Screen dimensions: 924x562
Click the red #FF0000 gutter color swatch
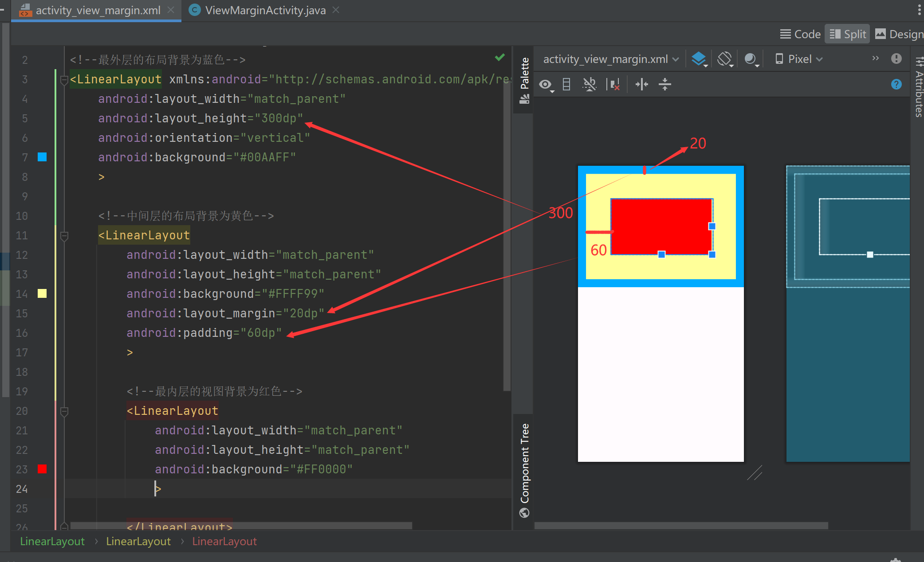(x=42, y=469)
